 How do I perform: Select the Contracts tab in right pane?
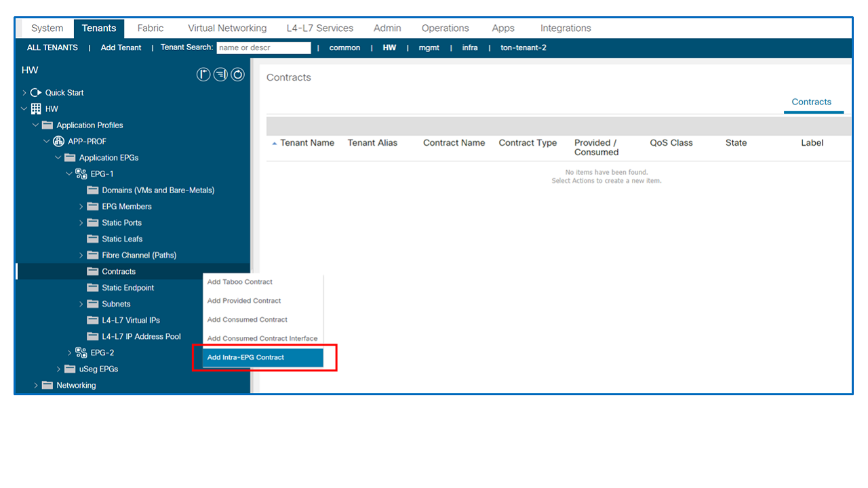[x=811, y=102]
